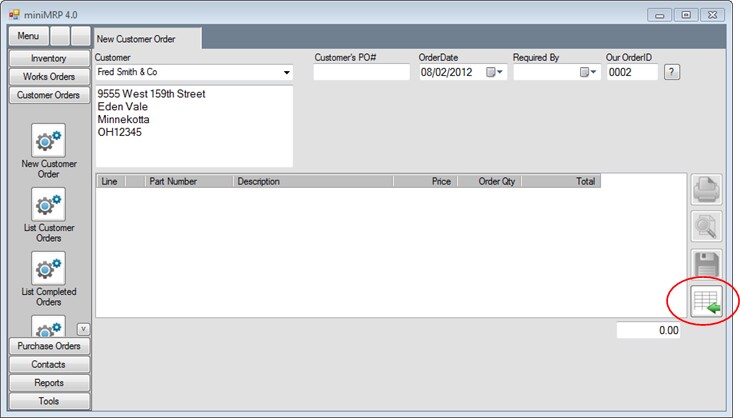
Task: Open the List Completed Orders icon
Action: point(48,268)
